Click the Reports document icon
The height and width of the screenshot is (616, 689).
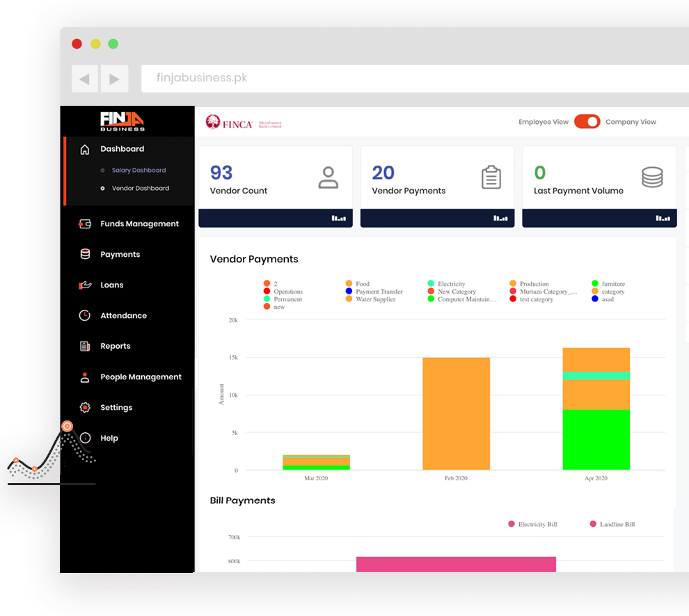pos(85,346)
